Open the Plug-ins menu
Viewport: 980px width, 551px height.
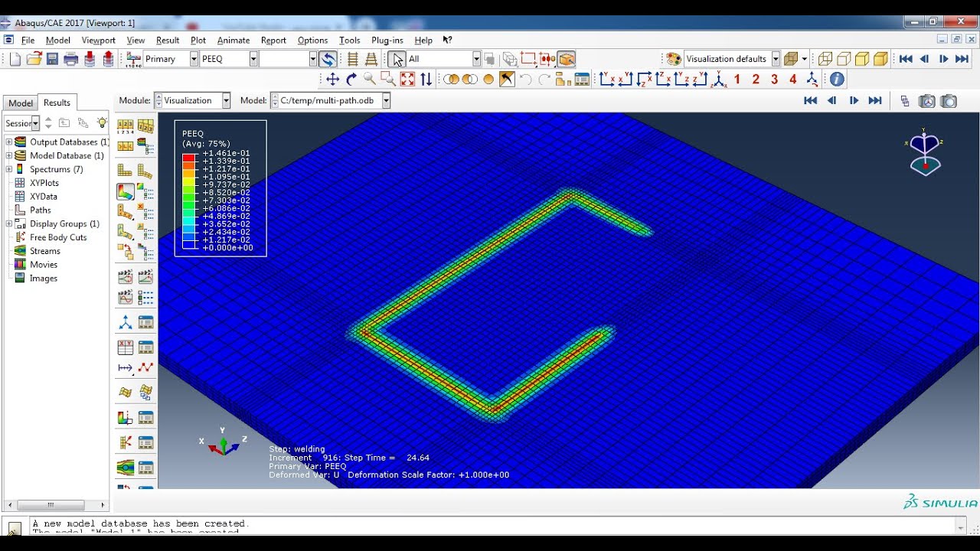tap(387, 41)
